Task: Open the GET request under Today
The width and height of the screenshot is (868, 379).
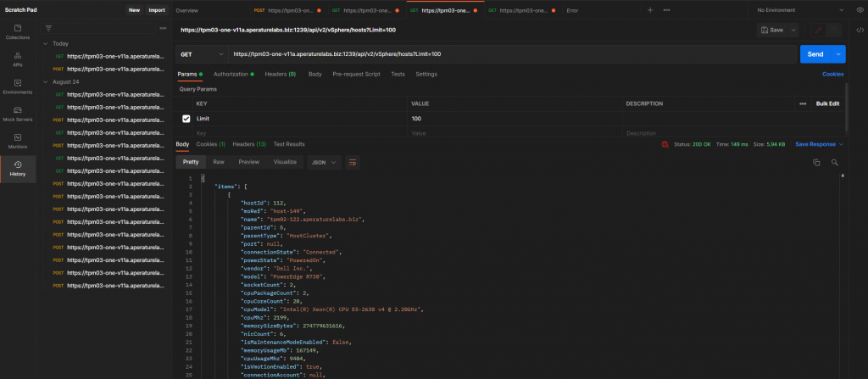Action: coord(109,57)
